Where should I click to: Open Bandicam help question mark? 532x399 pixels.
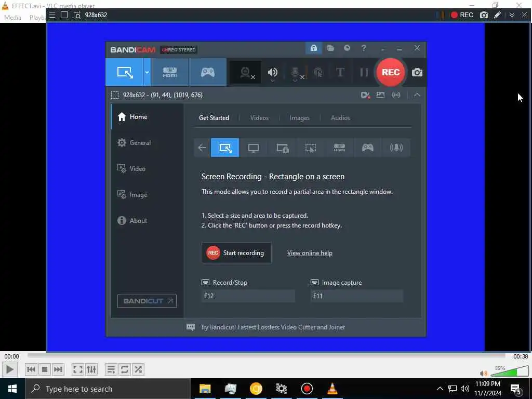coord(363,48)
